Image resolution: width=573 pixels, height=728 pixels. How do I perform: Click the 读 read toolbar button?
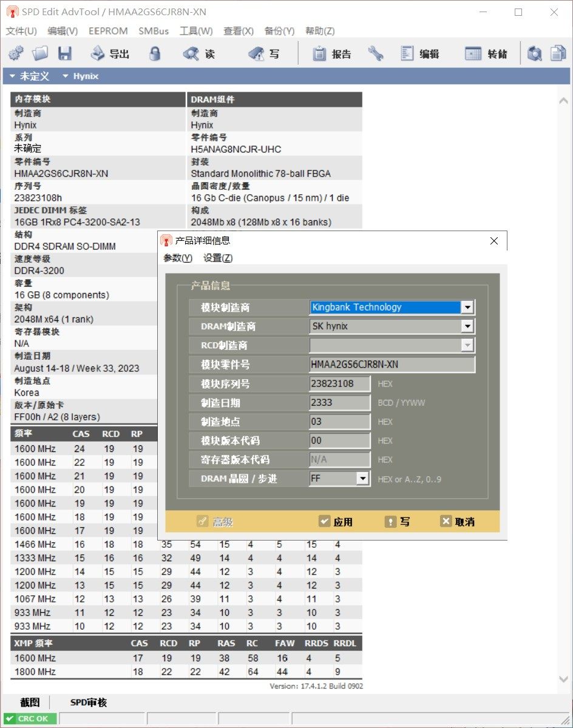(x=198, y=53)
